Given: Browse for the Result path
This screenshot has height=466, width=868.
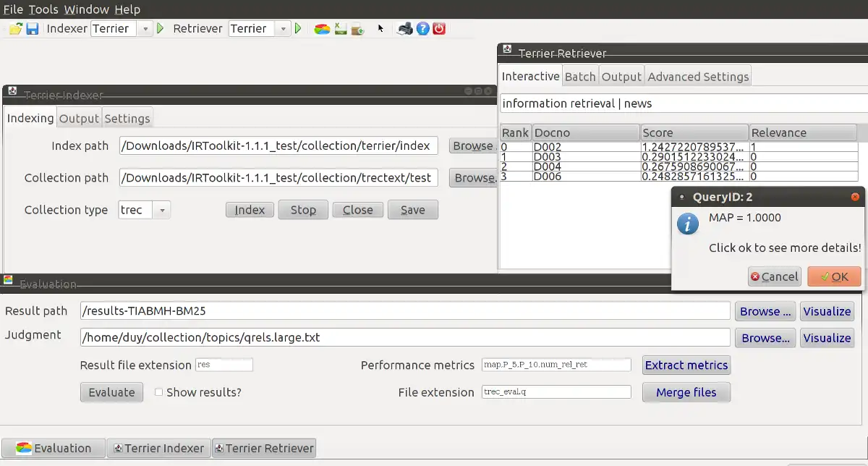Looking at the screenshot, I should pos(765,311).
